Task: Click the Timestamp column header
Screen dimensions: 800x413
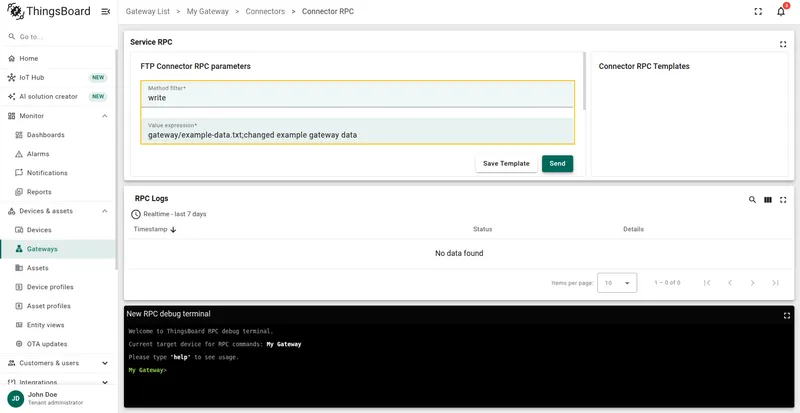Action: [150, 229]
